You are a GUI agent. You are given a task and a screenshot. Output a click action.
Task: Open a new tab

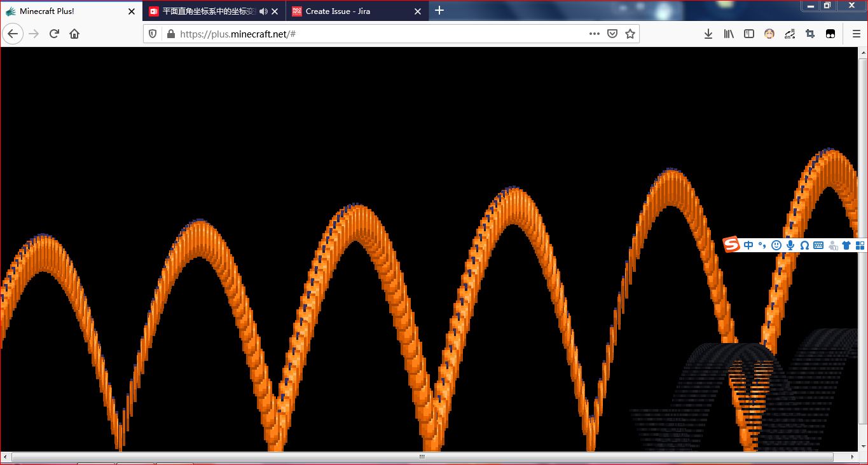(439, 11)
